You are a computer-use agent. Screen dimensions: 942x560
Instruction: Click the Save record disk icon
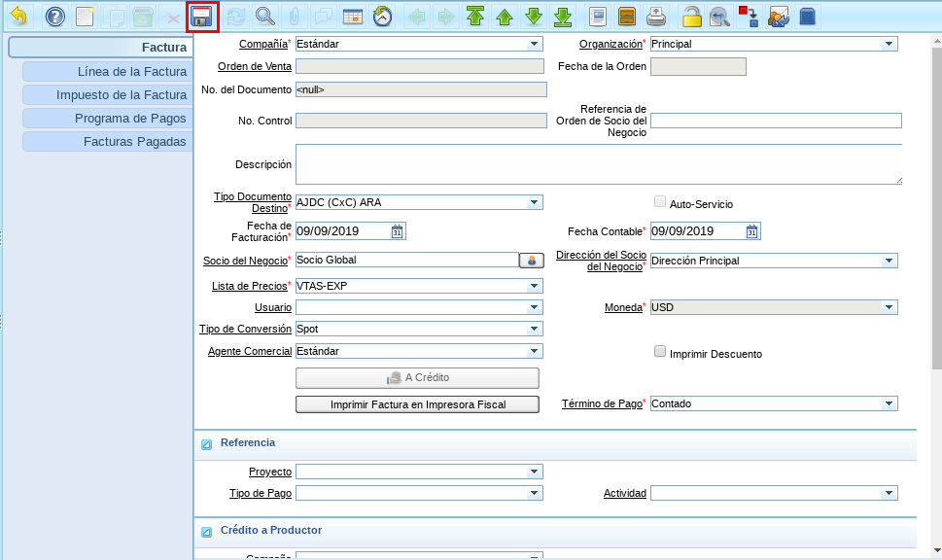coord(202,17)
